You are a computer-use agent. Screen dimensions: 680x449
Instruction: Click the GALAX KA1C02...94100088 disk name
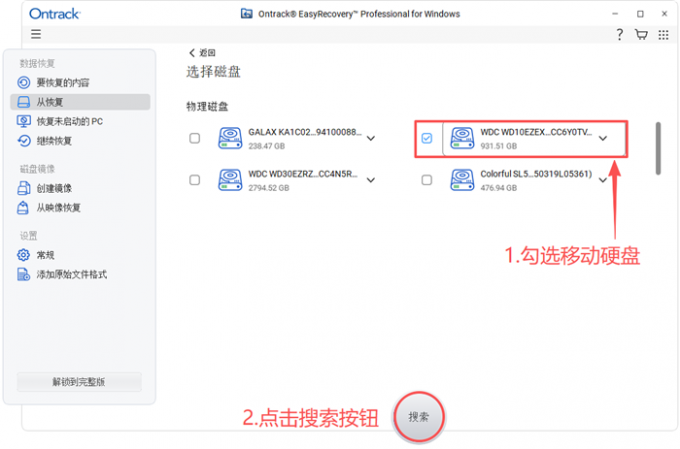point(305,132)
